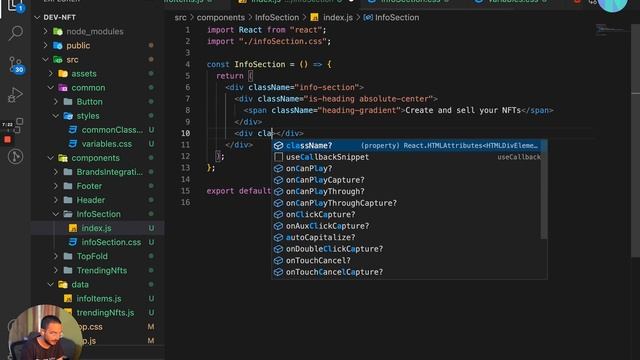Open the Run and Debug view
Screen dimensions: 640x360
point(15,95)
